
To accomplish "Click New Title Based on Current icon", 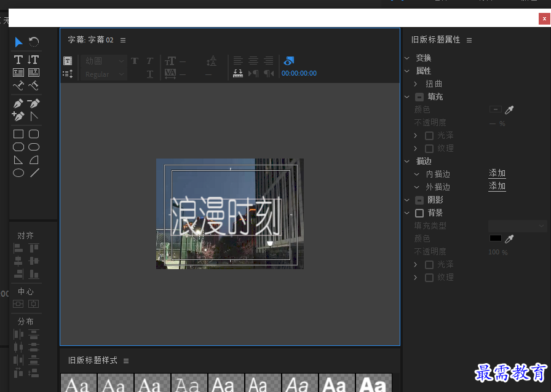I will click(68, 61).
